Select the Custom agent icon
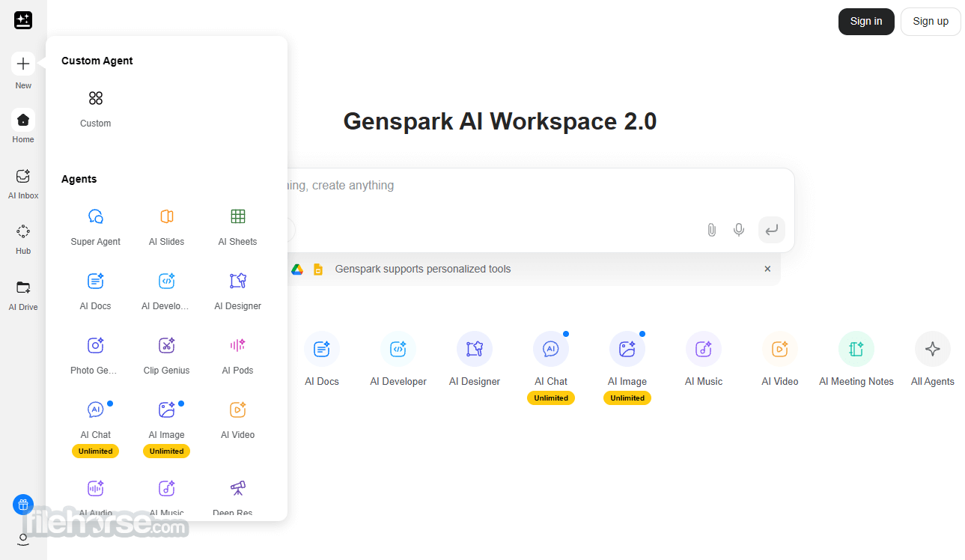The image size is (965, 560). click(96, 98)
